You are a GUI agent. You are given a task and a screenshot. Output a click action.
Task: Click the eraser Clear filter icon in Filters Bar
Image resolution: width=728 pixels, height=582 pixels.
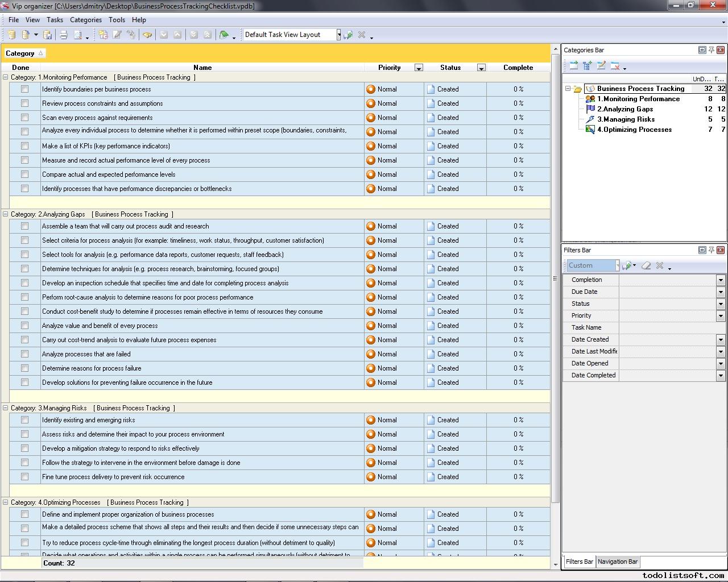coord(646,265)
